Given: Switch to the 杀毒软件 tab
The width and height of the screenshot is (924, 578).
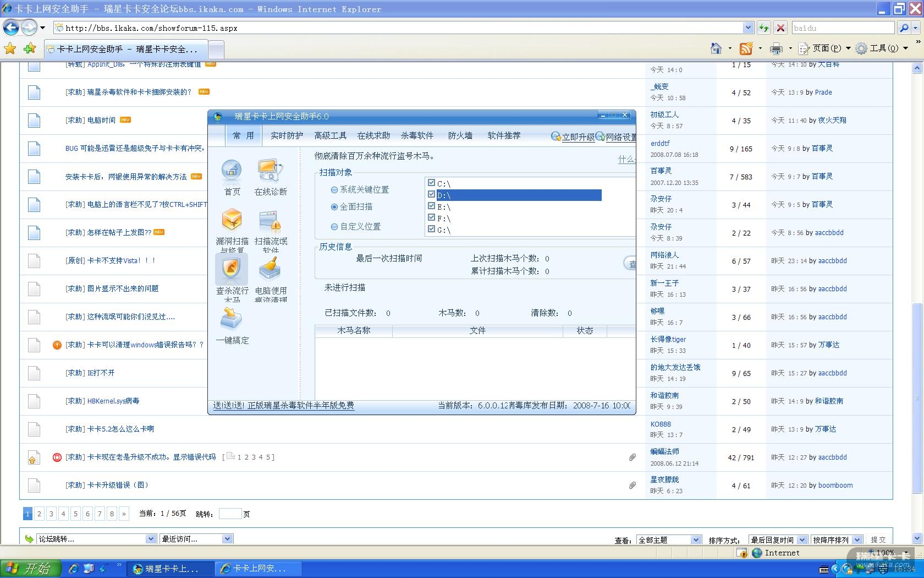Looking at the screenshot, I should [417, 135].
